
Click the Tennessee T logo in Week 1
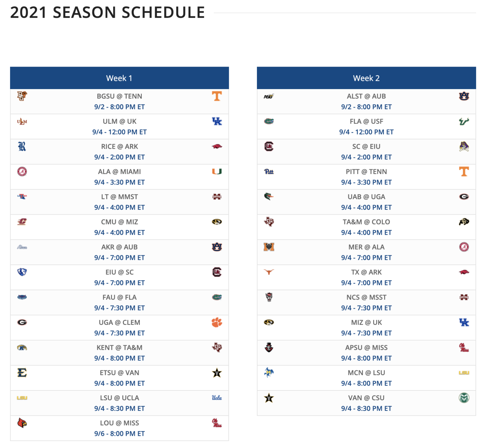217,96
